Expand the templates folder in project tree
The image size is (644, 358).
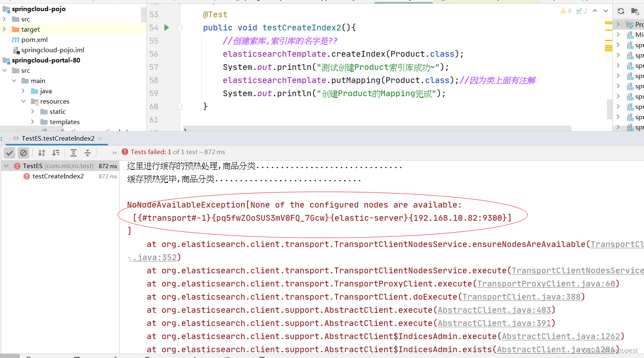[x=32, y=122]
